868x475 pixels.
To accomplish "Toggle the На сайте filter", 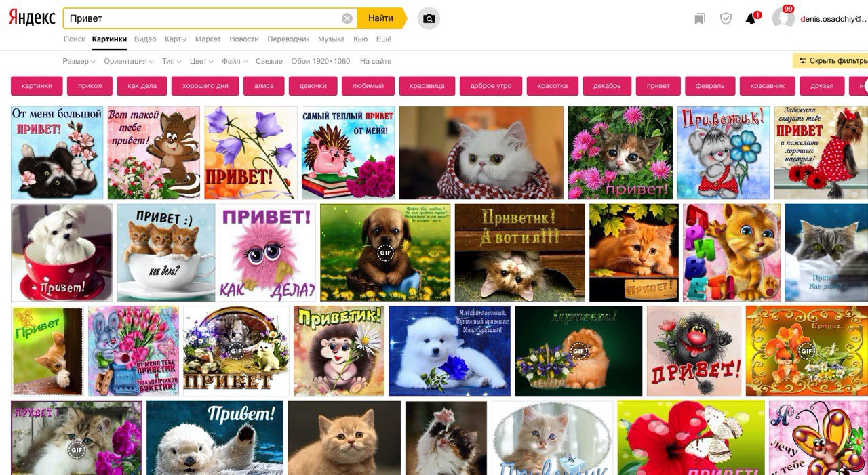I will (376, 61).
